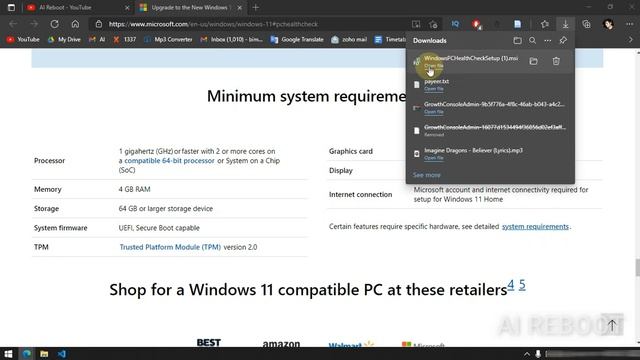Viewport: 640px width, 360px height.
Task: Show hidden system tray icons chevron
Action: point(527,354)
